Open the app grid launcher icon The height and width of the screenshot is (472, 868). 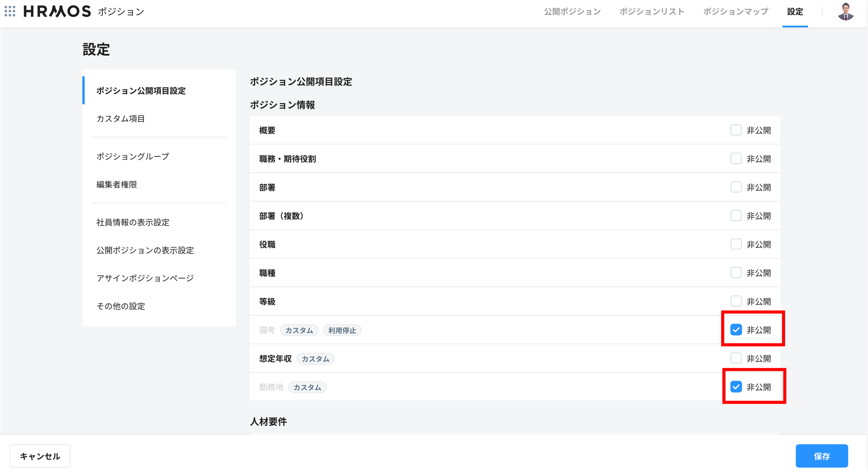click(x=10, y=11)
